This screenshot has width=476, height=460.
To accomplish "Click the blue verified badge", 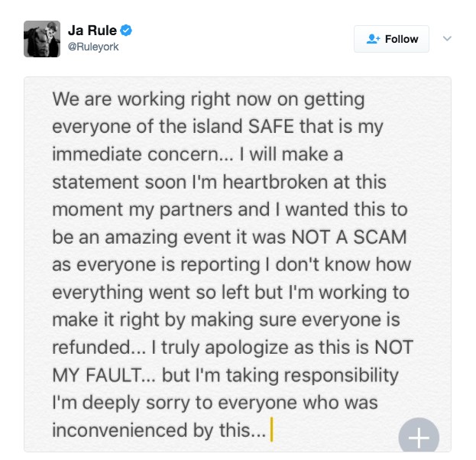I will [126, 31].
